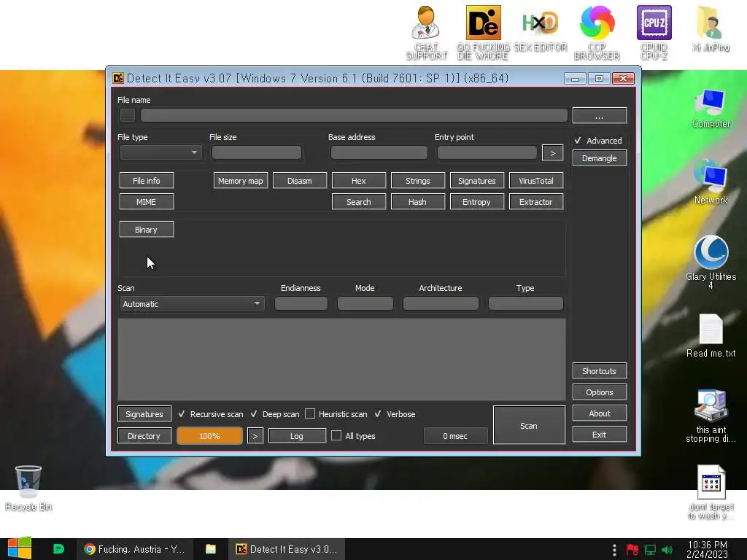Open the Computer desktop icon
Screen dimensions: 747x560
[711, 109]
